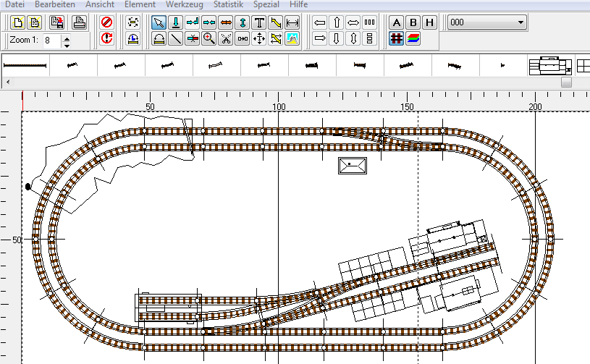Select the scissors cut tool
The height and width of the screenshot is (364, 590).
coord(226,38)
